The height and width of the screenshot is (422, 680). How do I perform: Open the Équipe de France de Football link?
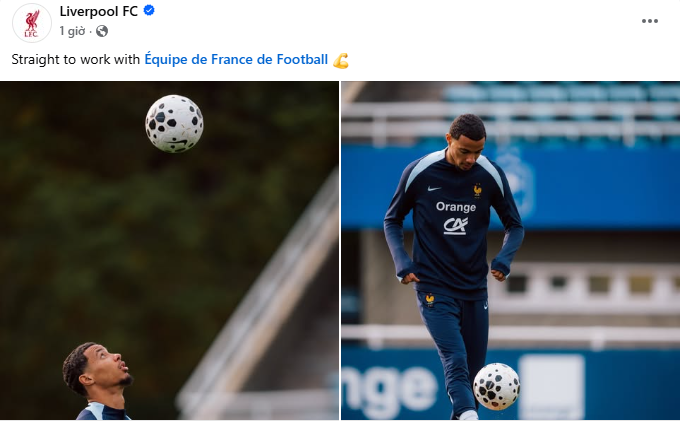pyautogui.click(x=236, y=59)
